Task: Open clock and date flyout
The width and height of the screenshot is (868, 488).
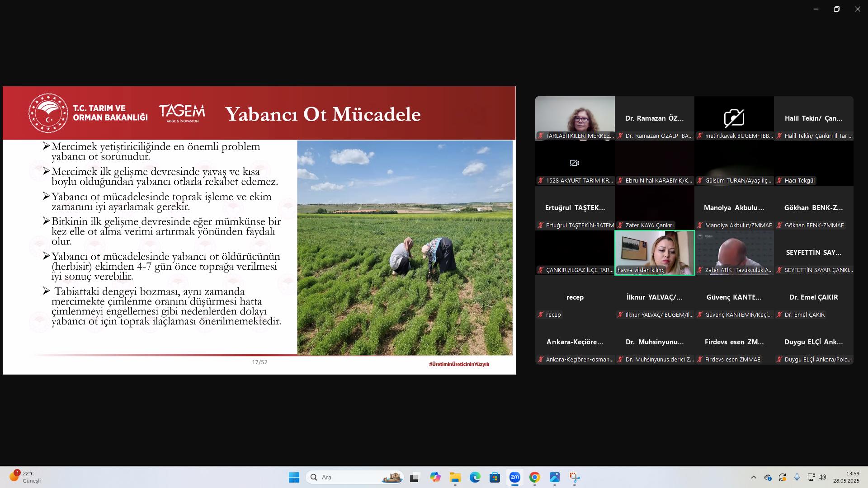Action: click(x=846, y=477)
